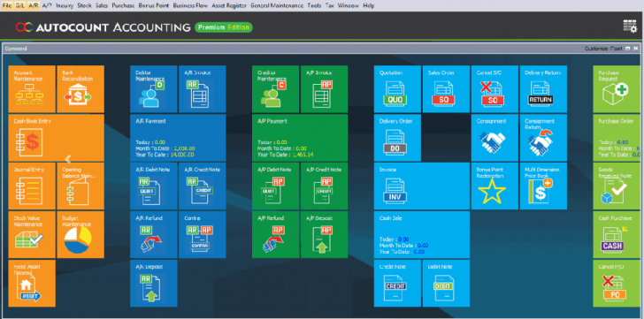Image resolution: width=644 pixels, height=319 pixels.
Task: Open the A/R menu
Action: tap(34, 5)
